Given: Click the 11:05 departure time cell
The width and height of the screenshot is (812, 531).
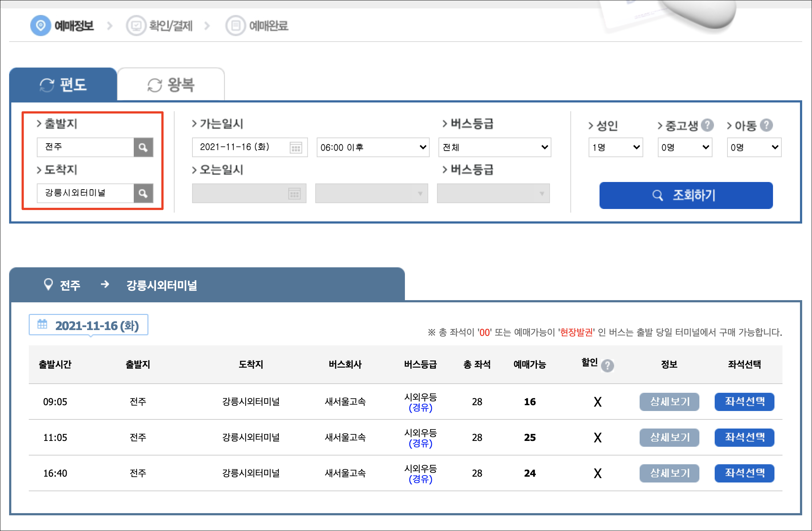Looking at the screenshot, I should [55, 438].
